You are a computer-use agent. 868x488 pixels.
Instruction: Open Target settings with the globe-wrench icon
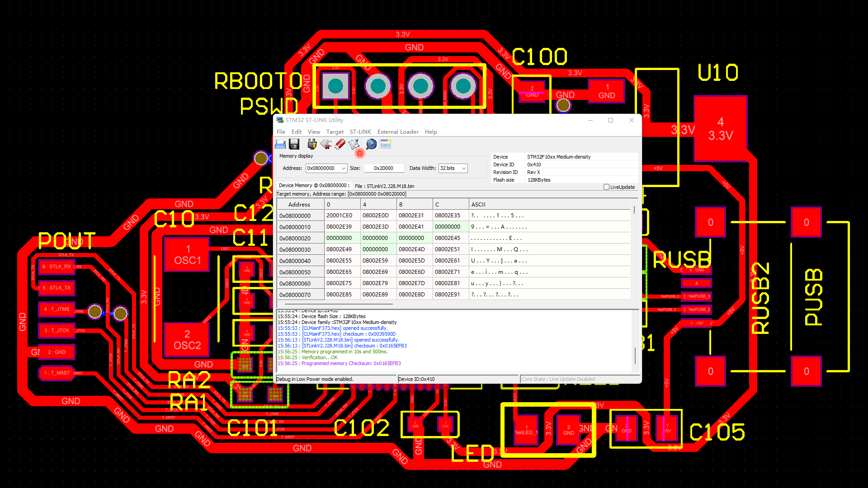point(371,144)
